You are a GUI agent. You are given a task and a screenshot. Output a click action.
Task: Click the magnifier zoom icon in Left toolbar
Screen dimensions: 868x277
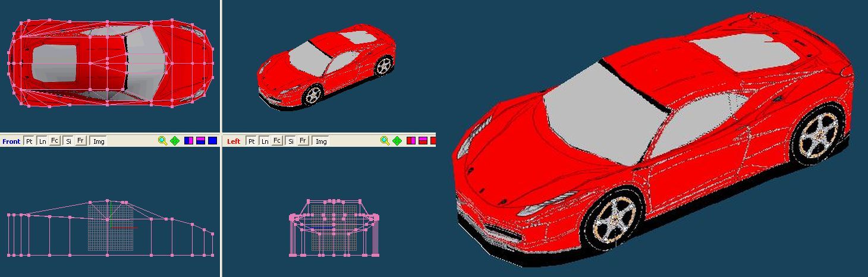click(385, 141)
